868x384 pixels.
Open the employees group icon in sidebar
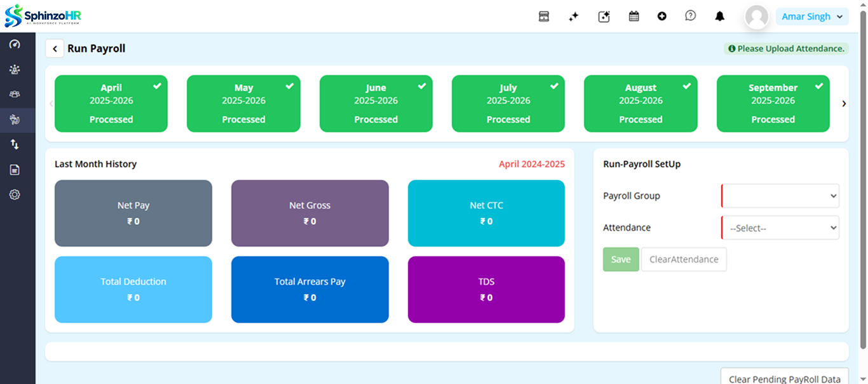click(15, 94)
